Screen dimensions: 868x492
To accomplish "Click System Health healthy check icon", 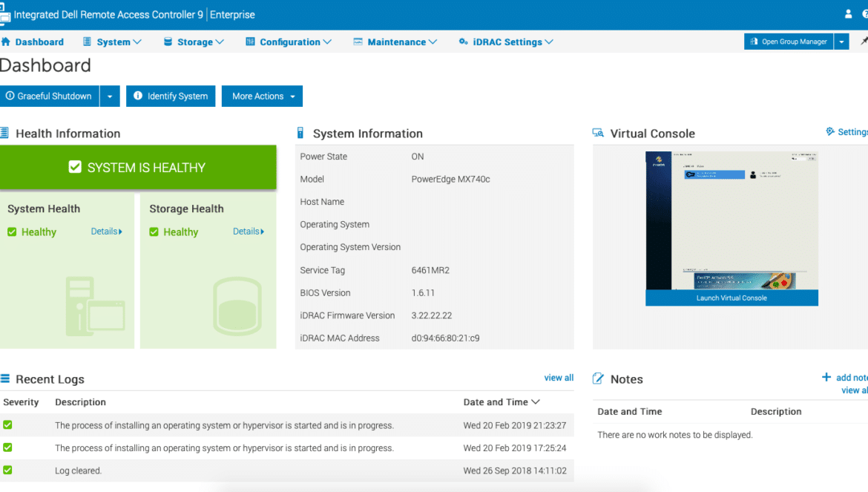I will pos(12,232).
